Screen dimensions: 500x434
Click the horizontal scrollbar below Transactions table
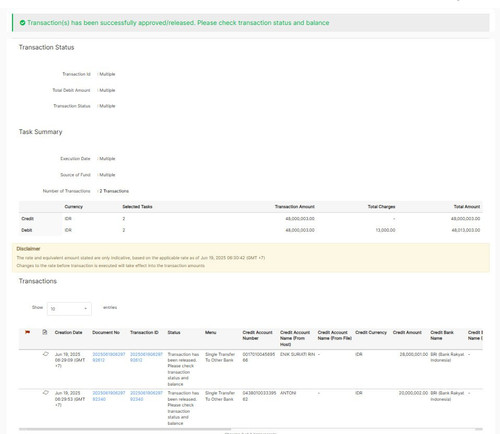coord(125,429)
